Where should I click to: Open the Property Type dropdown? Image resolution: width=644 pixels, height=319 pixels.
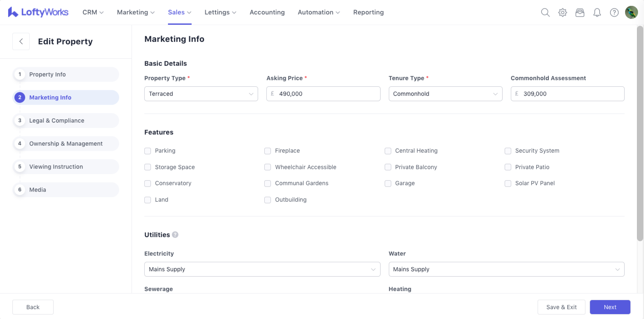click(x=201, y=94)
